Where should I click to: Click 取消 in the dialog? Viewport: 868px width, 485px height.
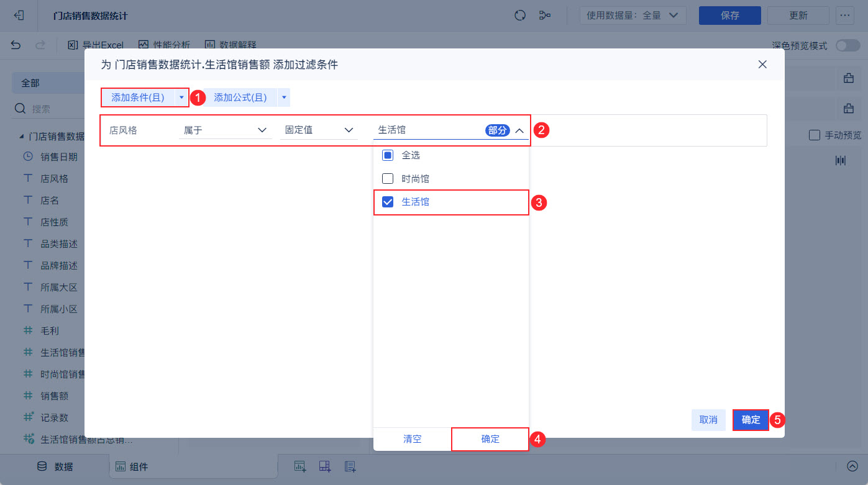point(708,420)
